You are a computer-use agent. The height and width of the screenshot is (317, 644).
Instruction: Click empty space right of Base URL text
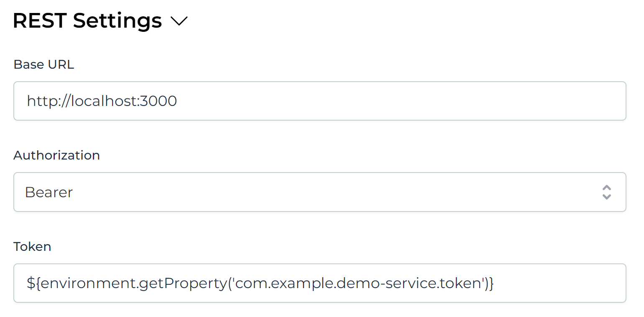click(x=397, y=101)
